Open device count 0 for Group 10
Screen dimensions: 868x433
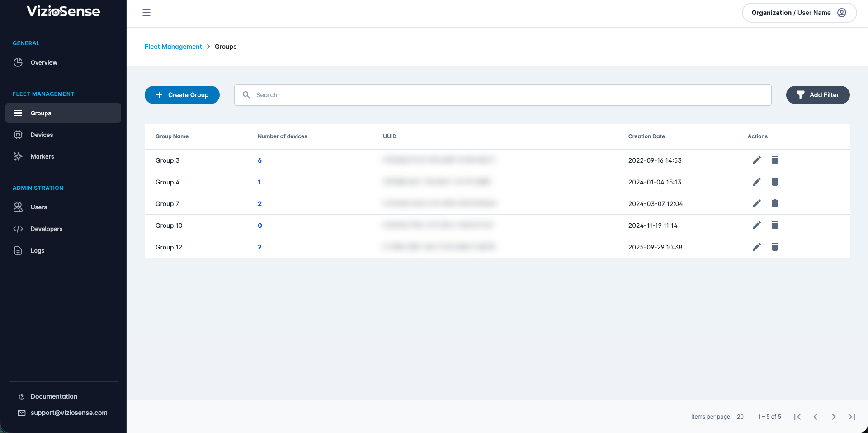point(259,226)
